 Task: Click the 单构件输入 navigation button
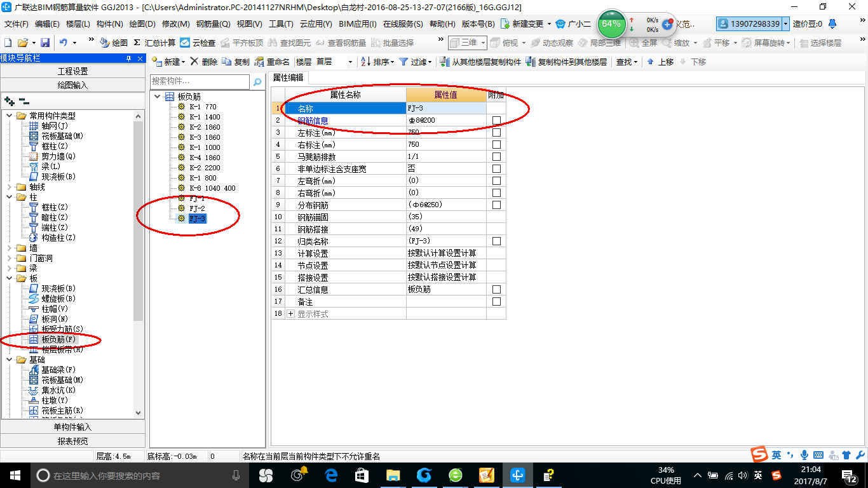(x=72, y=427)
